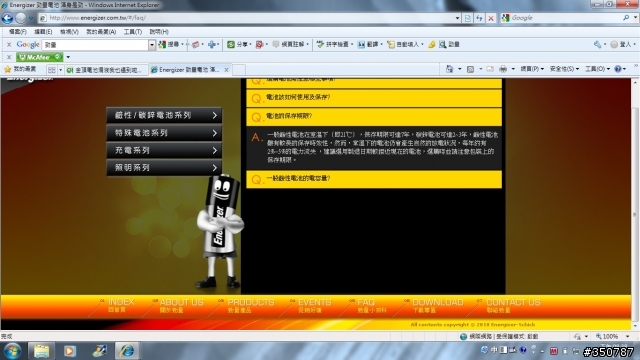This screenshot has width=640, height=360.
Task: Open the 照明系列 product category
Action: 164,168
